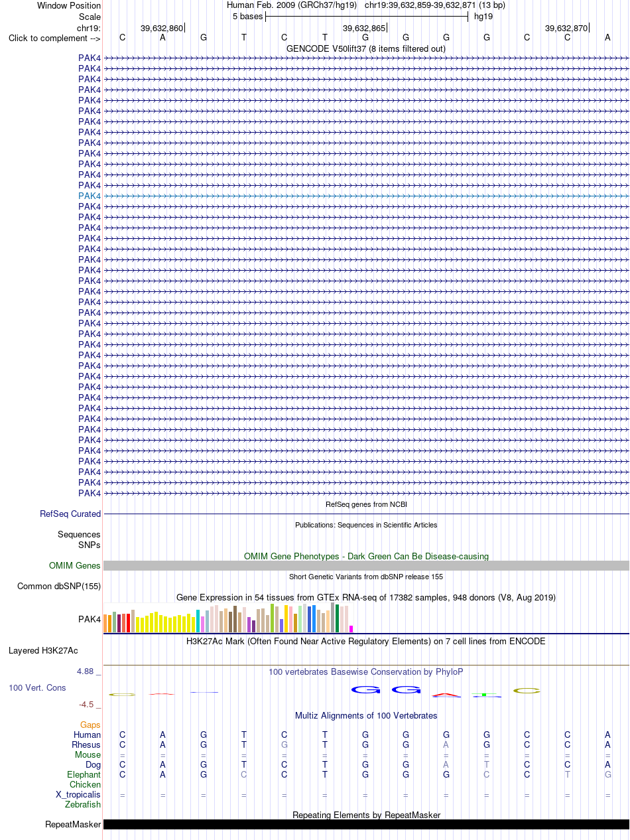Viewport: 630px width, 840px height.
Task: Click the dark green bar in GTEx chart
Action: click(338, 618)
